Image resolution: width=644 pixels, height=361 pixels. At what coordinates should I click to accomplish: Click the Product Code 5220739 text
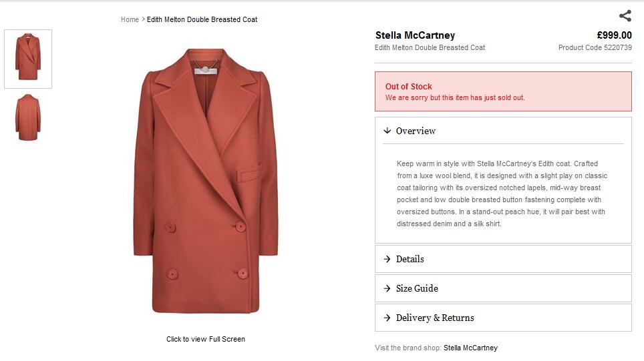tap(595, 48)
